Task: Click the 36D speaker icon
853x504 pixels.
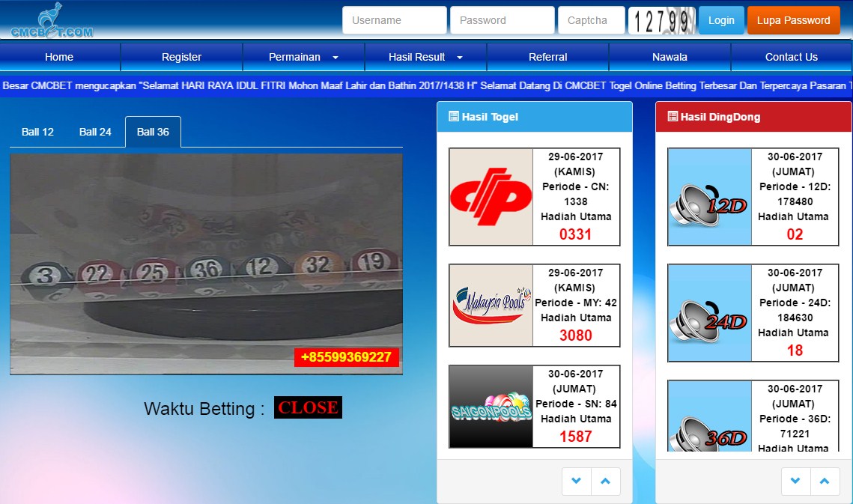Action: tap(709, 416)
